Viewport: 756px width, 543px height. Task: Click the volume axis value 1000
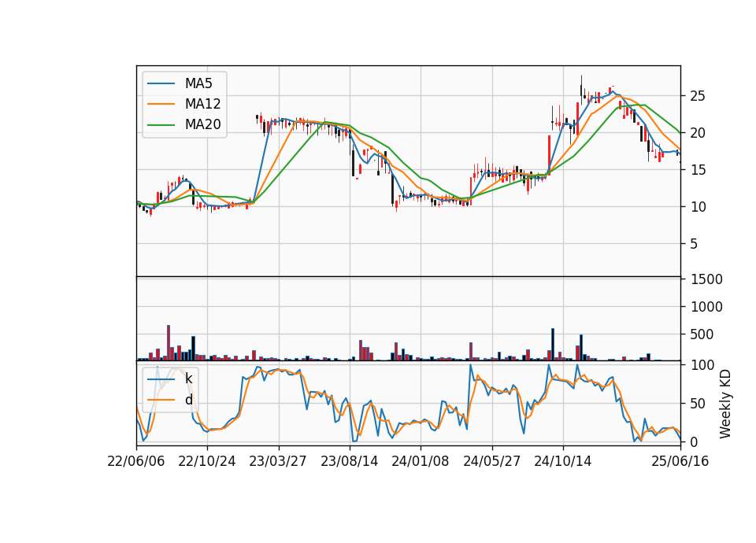coord(706,307)
